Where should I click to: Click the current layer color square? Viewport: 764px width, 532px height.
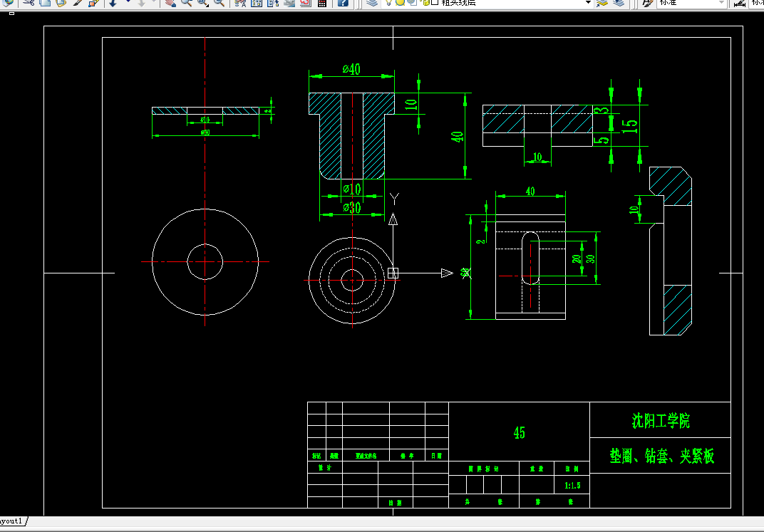435,2
